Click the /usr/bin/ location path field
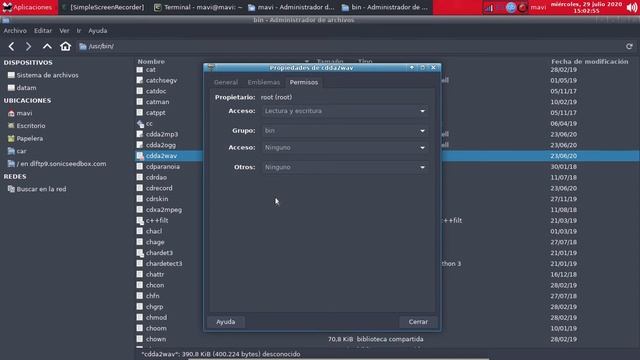 [x=349, y=47]
